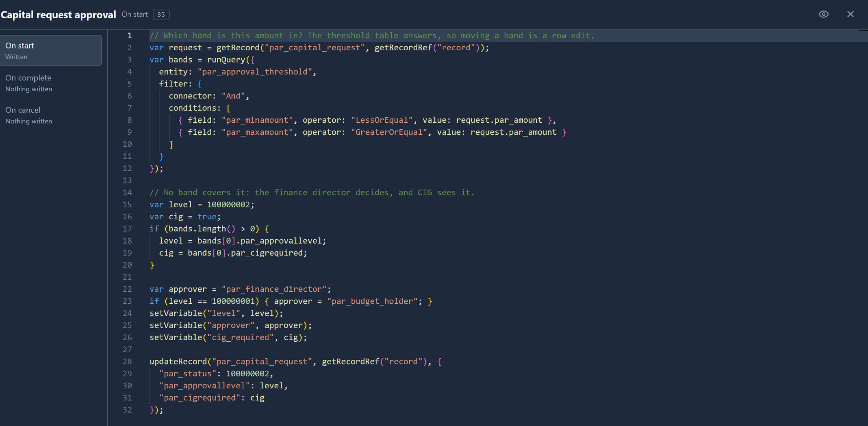Click line number 1 in gutter

[x=129, y=35]
